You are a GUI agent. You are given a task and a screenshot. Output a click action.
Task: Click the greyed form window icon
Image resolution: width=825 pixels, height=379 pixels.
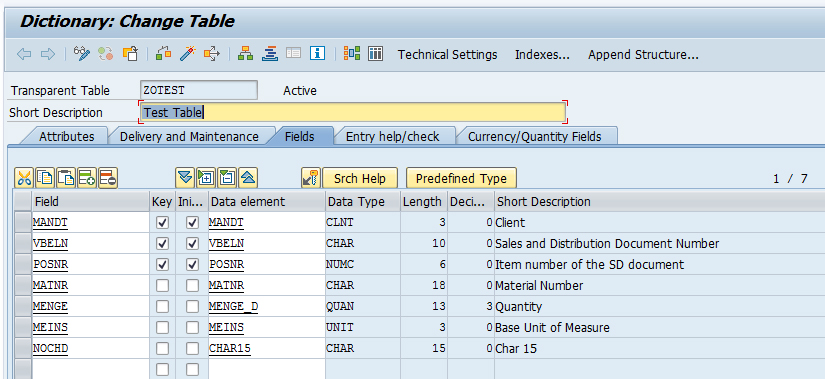[294, 54]
